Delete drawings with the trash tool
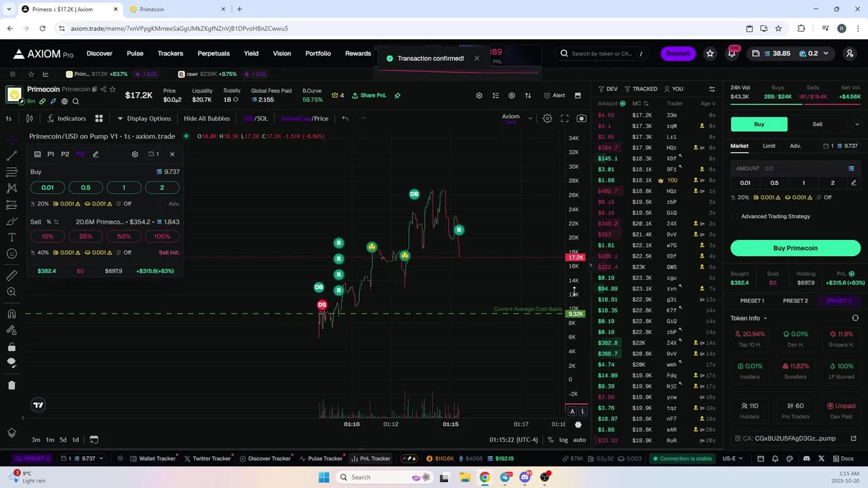Screen dimensions: 868x488 pos(12,386)
